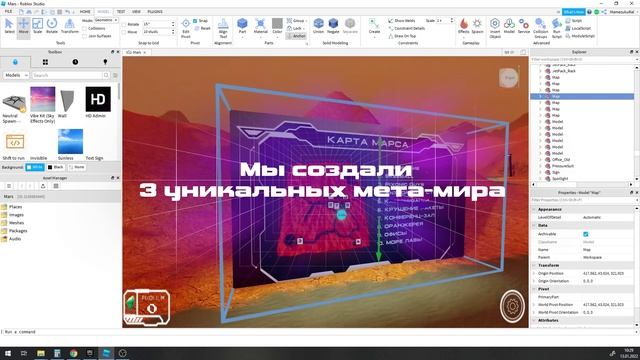Open the FILE menu
This screenshot has height=360, width=640.
[x=8, y=11]
